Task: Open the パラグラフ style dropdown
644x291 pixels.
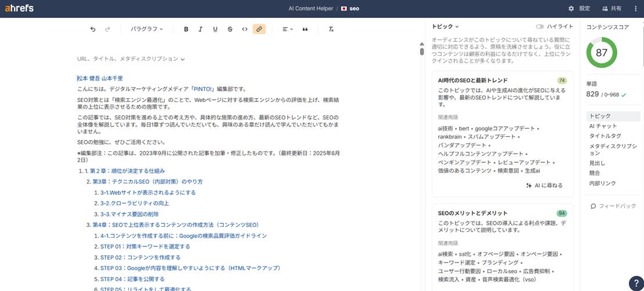Action: pos(147,29)
